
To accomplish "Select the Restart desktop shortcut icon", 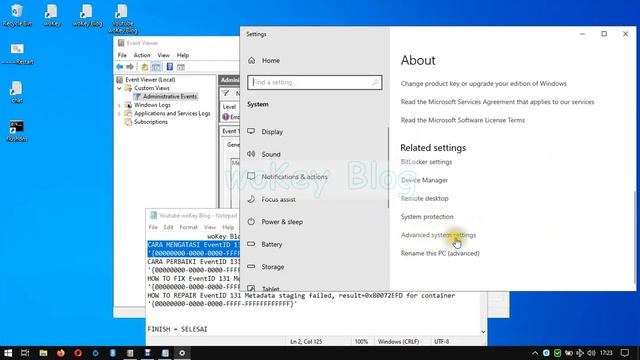I will pyautogui.click(x=17, y=54).
